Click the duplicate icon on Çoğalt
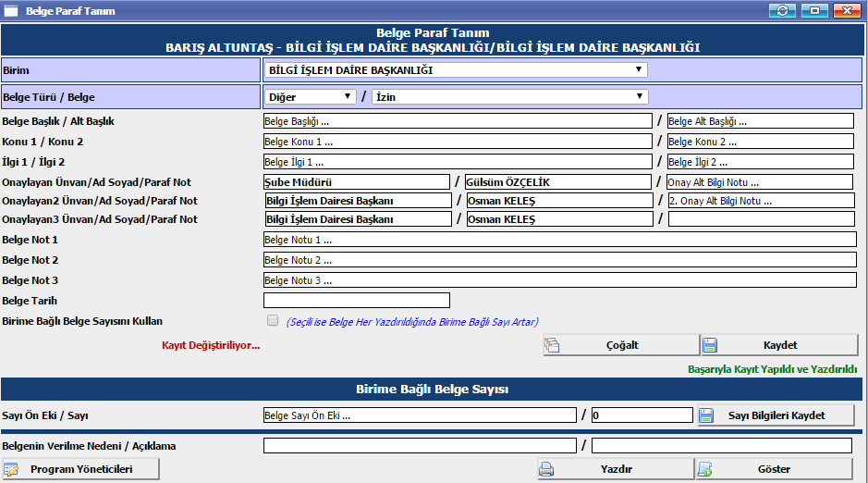868x483 pixels. click(x=553, y=345)
